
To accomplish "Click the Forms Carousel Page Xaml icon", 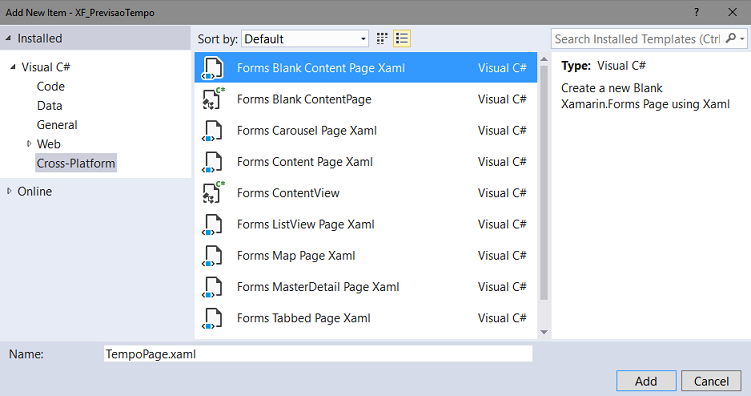I will 213,130.
